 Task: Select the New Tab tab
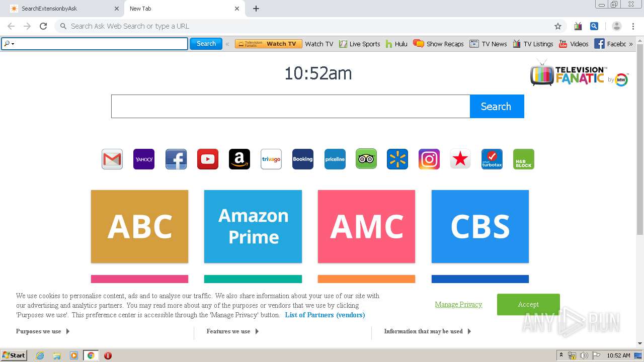pos(185,9)
